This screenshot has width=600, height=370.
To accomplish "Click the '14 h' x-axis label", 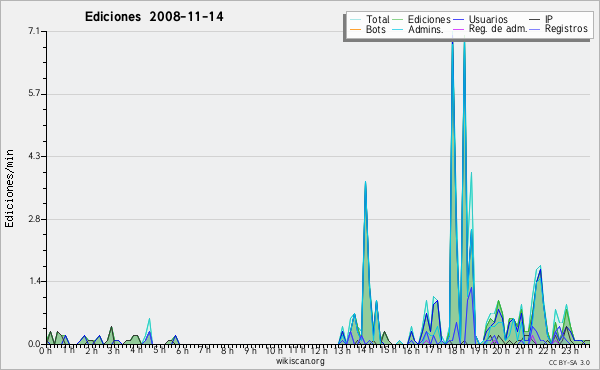I will pyautogui.click(x=364, y=351).
